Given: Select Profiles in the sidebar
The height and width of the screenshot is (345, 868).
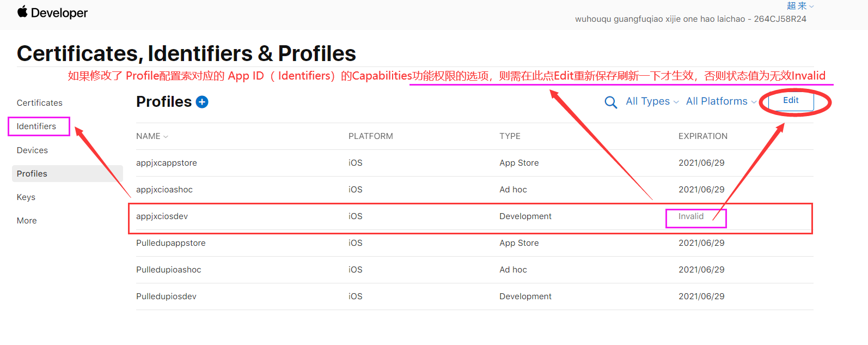Looking at the screenshot, I should pyautogui.click(x=32, y=174).
